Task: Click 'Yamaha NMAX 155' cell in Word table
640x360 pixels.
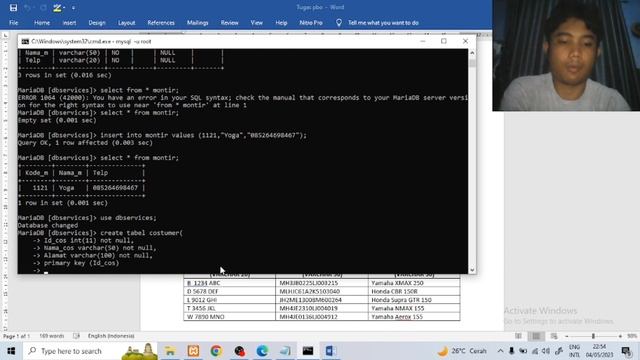Action: tap(414, 308)
